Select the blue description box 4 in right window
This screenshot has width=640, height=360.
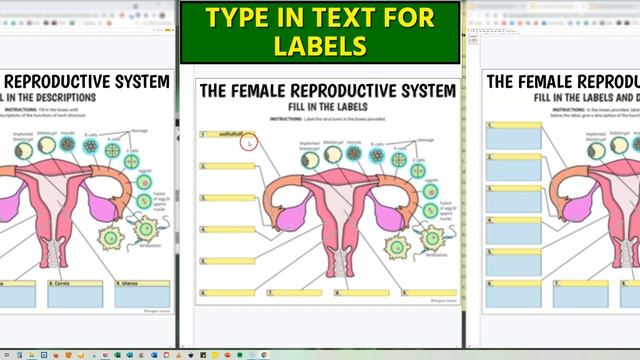coord(513,234)
